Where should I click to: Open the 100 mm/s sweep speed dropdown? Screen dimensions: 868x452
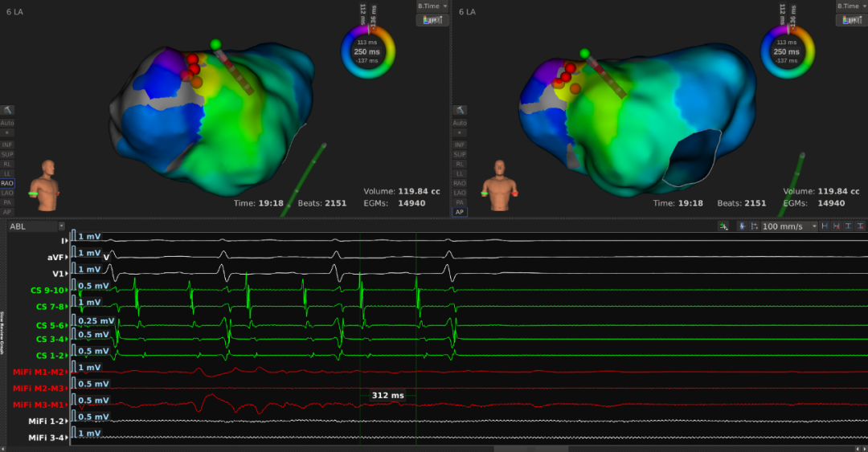pyautogui.click(x=788, y=226)
